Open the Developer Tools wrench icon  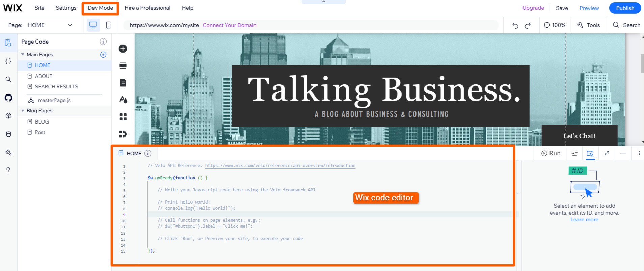(x=8, y=152)
